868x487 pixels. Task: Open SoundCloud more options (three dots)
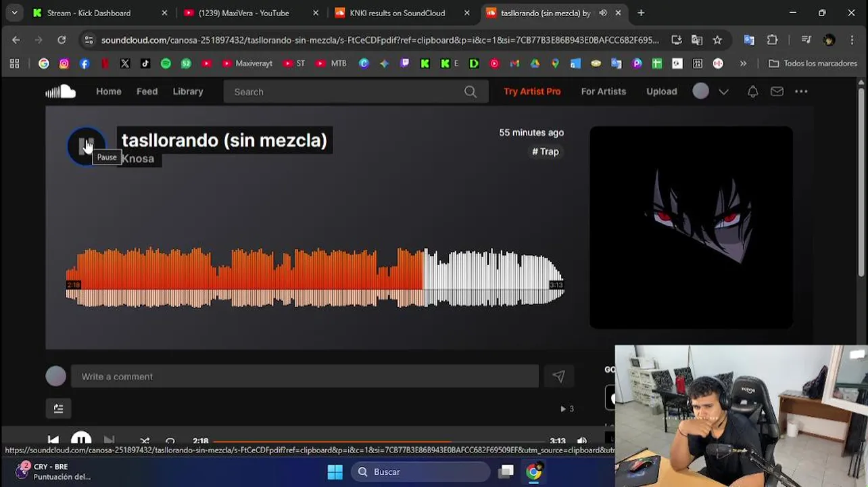pos(801,91)
